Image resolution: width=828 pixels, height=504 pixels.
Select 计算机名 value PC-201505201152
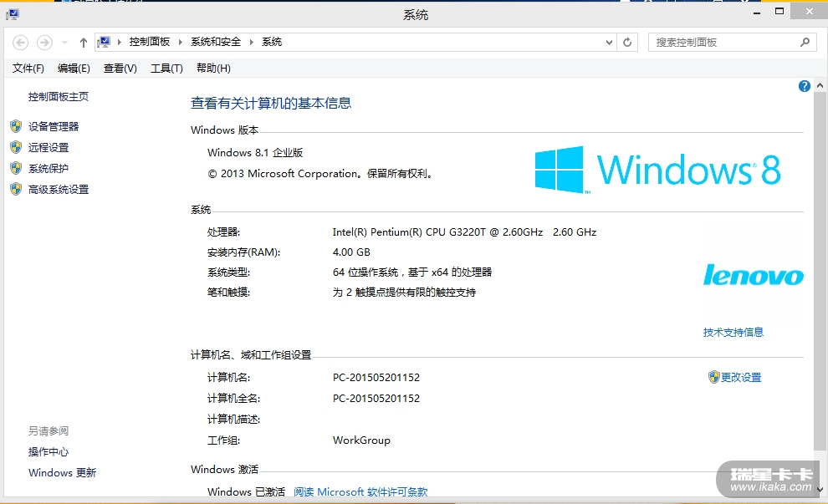tap(376, 378)
